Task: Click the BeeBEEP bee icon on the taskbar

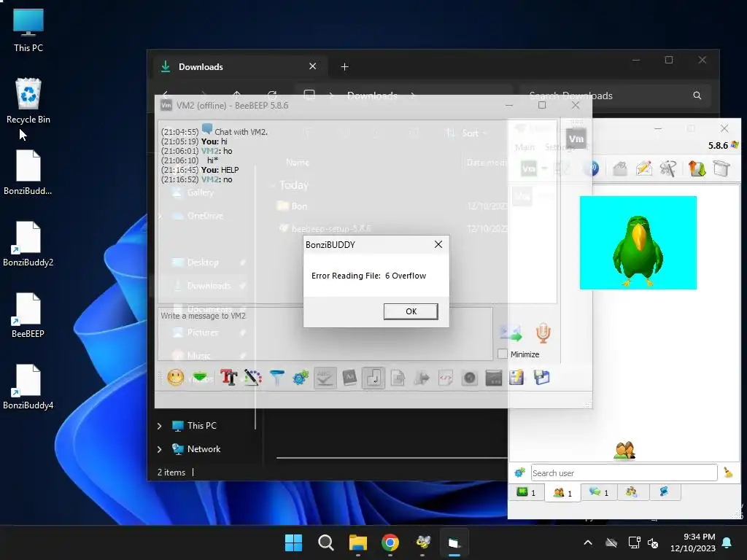Action: tap(422, 542)
